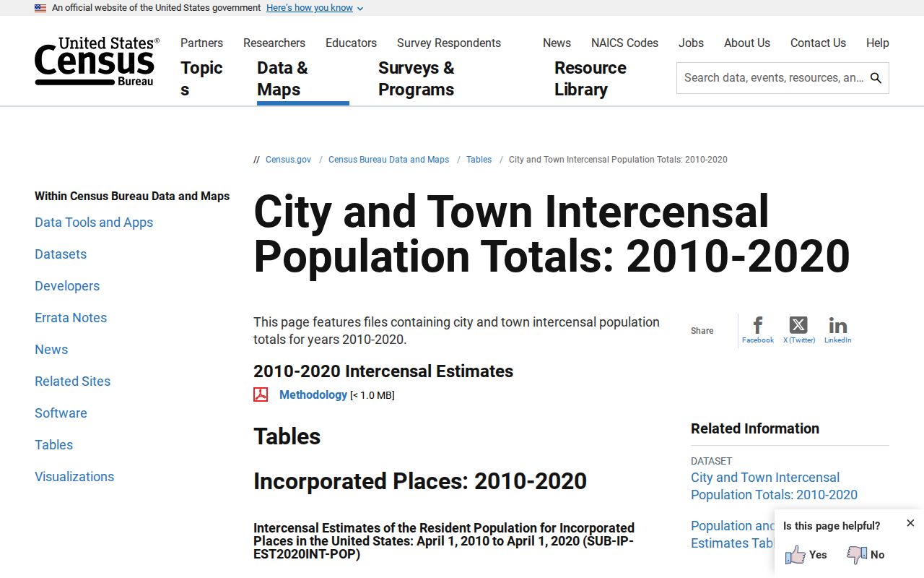The height and width of the screenshot is (578, 924).
Task: Go to the Census Bureau logo homepage
Action: pos(97,61)
